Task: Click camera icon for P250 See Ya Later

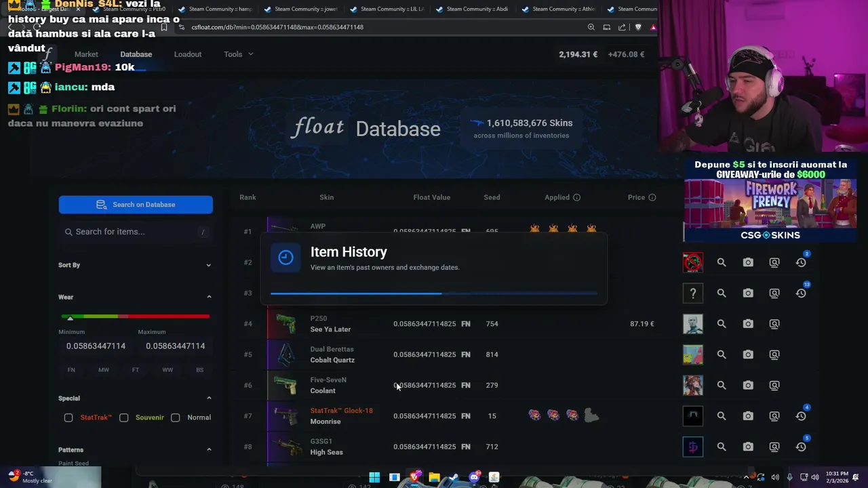Action: tap(748, 324)
